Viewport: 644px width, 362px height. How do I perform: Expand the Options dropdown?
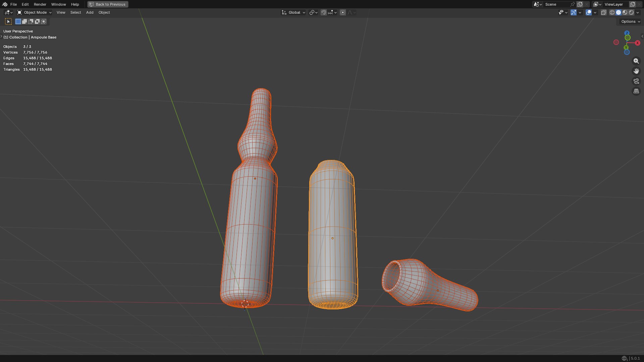coord(630,21)
